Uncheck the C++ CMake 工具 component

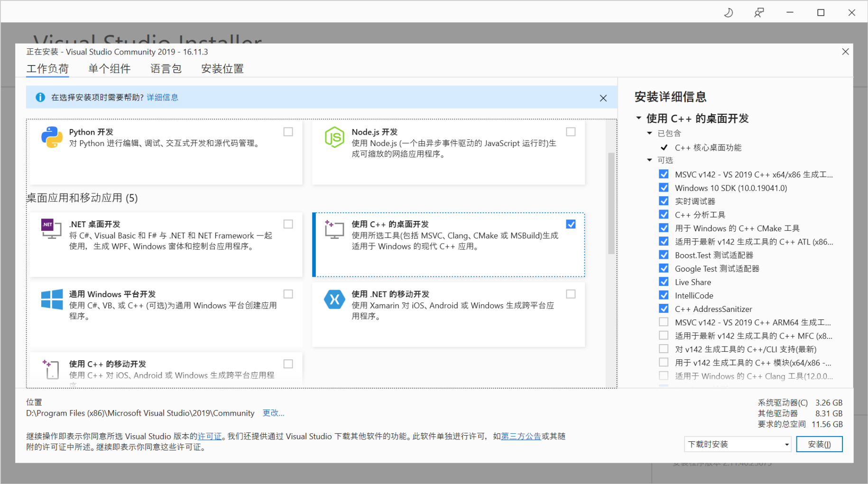664,228
